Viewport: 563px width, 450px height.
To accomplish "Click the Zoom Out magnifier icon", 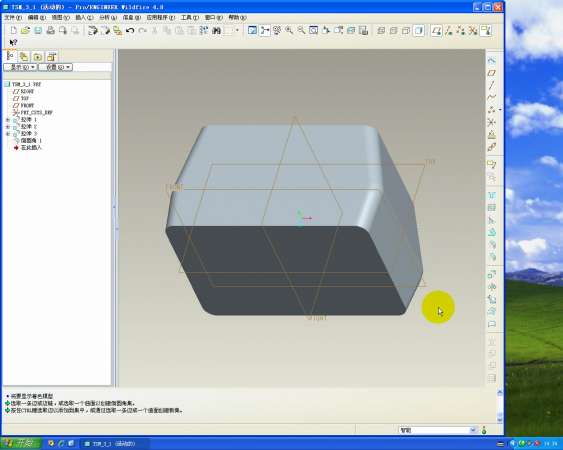I will (301, 31).
